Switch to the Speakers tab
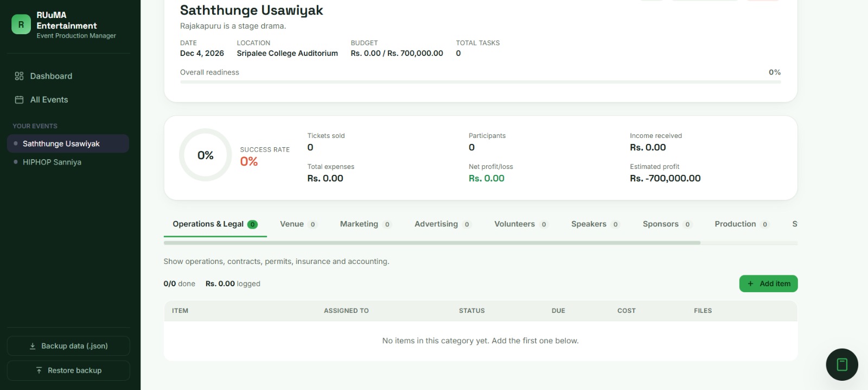The image size is (868, 390). (595, 224)
